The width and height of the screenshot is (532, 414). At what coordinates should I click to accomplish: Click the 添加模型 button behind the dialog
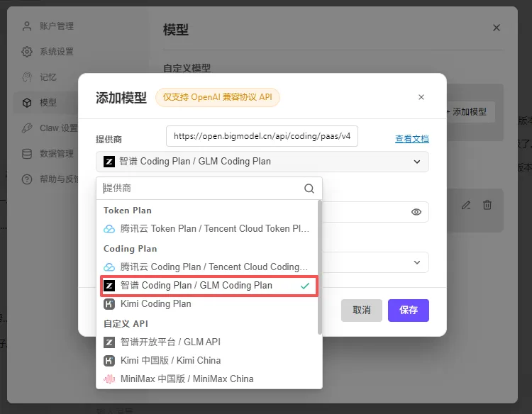tap(470, 112)
